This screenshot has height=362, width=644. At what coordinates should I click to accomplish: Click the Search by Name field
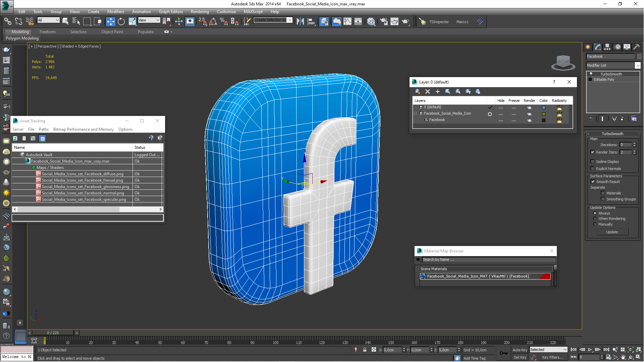click(x=488, y=260)
